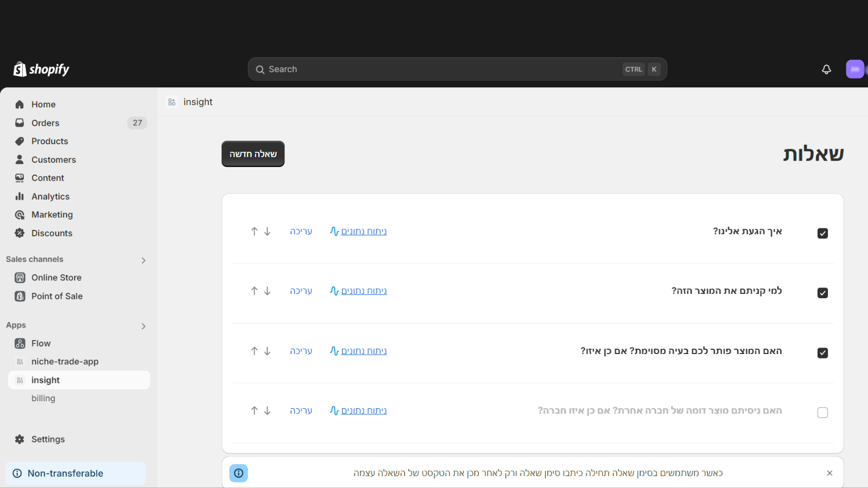The height and width of the screenshot is (488, 868).
Task: Enable the question 'האם ניסיתם מוצר דומה של חברה אחרת?'
Action: 822,413
